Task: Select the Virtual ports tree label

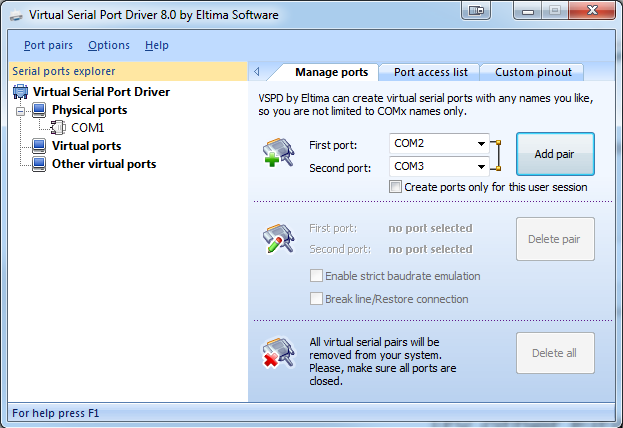Action: click(x=87, y=146)
